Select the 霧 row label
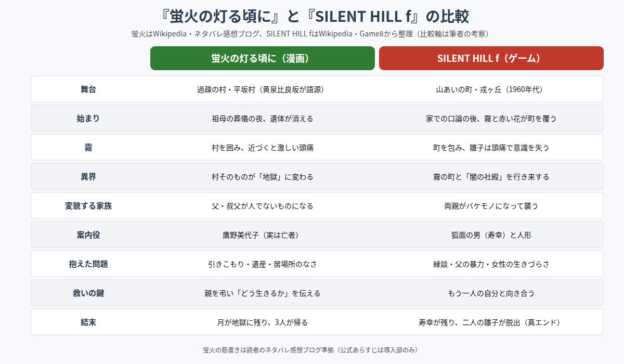 88,148
